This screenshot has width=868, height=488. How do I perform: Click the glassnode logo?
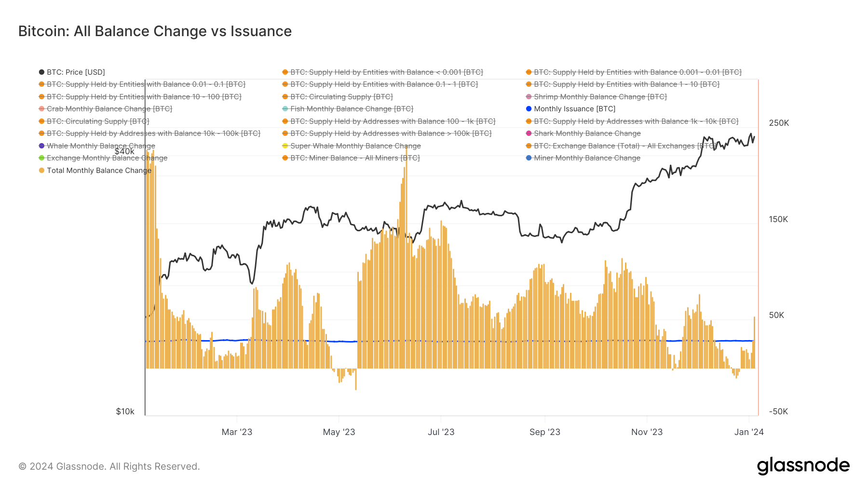point(803,466)
